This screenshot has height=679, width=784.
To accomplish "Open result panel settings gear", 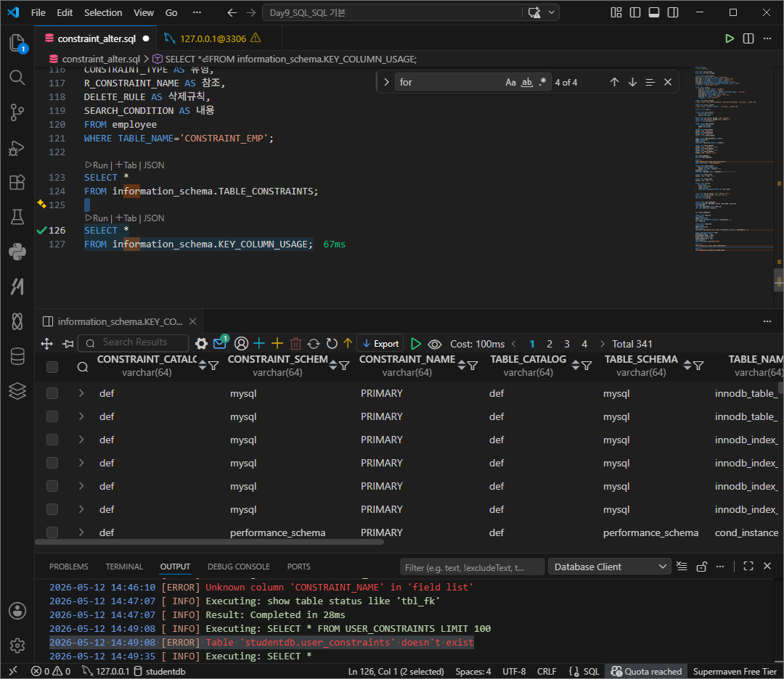I will 202,343.
